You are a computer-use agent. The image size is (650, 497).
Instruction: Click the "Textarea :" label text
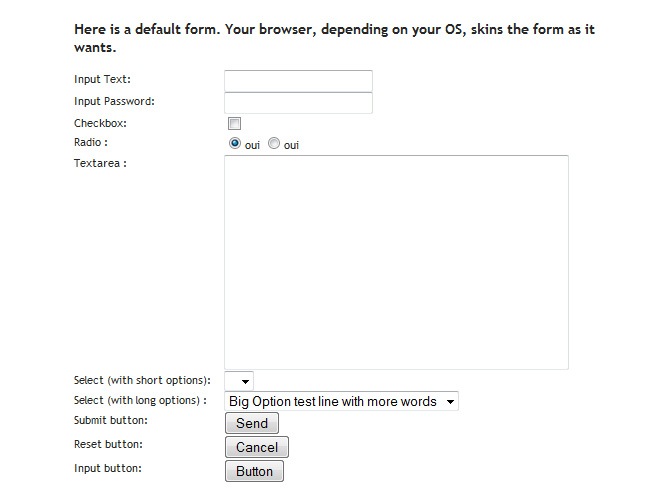[x=100, y=163]
